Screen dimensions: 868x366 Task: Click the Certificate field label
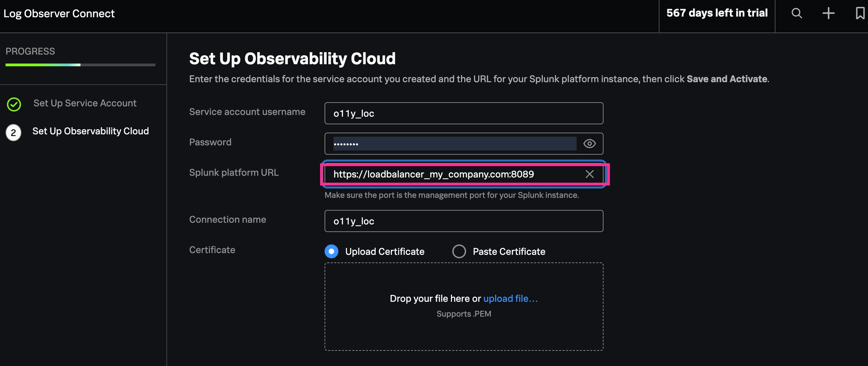[212, 250]
